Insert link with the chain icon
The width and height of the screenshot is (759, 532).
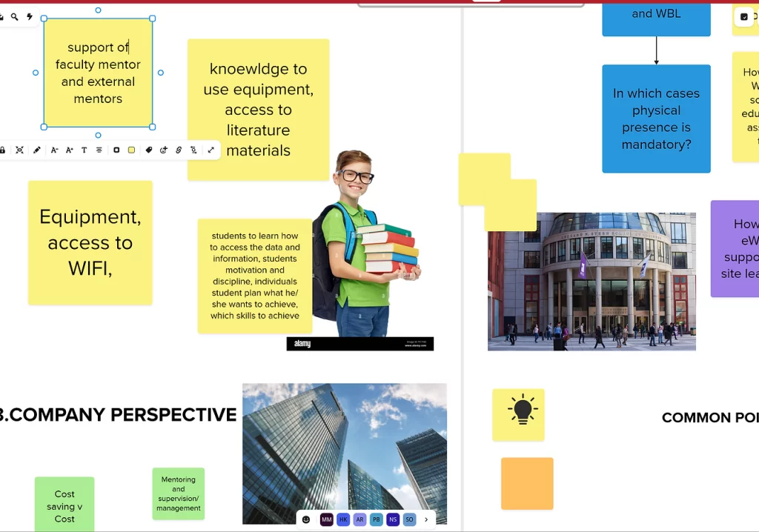(x=179, y=150)
